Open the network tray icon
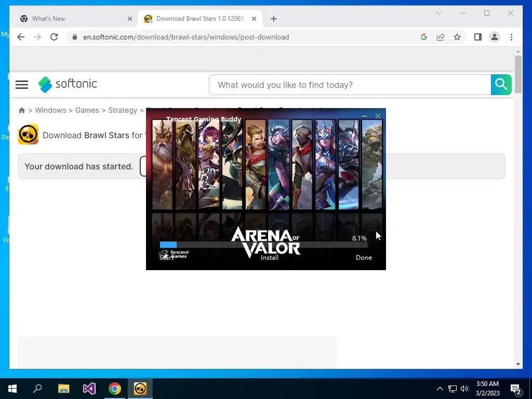This screenshot has width=532, height=399. (x=453, y=389)
